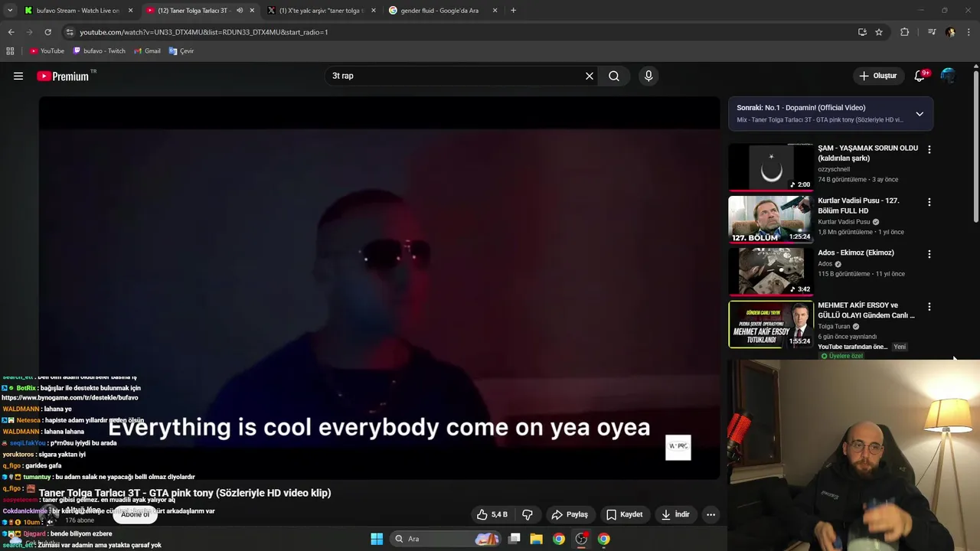Go back in browser history
980x551 pixels.
tap(11, 32)
